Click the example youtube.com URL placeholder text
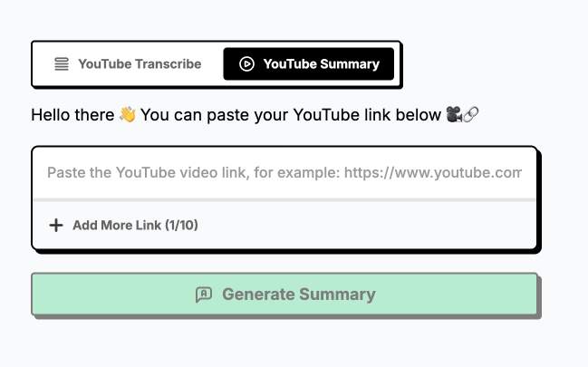Screen dimensions: 588x367 433,172
